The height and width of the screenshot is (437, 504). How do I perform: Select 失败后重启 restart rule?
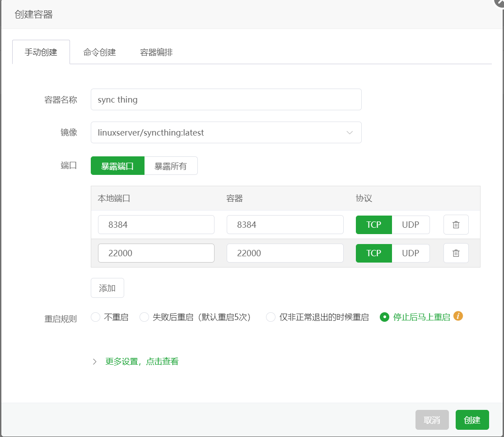coord(145,317)
